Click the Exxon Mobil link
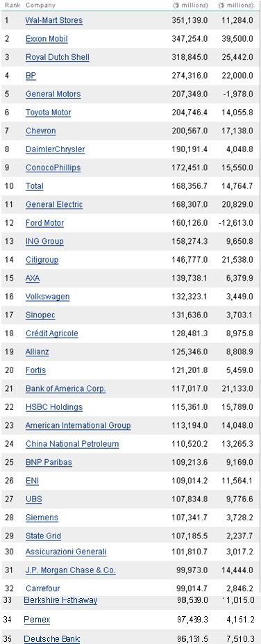The width and height of the screenshot is (261, 644). coord(47,39)
